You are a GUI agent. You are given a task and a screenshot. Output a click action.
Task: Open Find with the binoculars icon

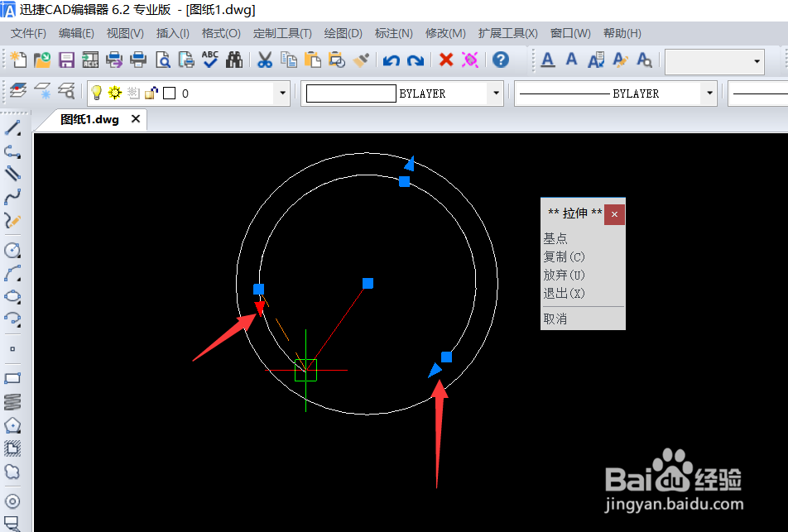click(234, 60)
